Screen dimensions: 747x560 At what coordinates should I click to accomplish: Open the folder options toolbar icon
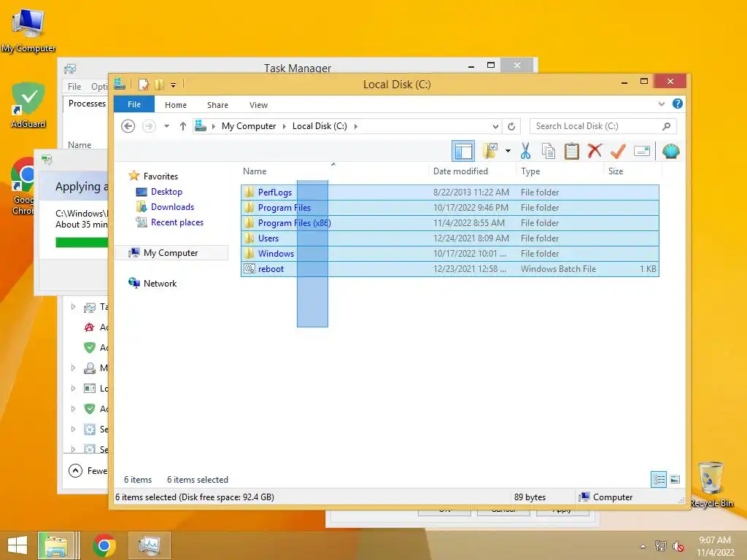pos(489,152)
